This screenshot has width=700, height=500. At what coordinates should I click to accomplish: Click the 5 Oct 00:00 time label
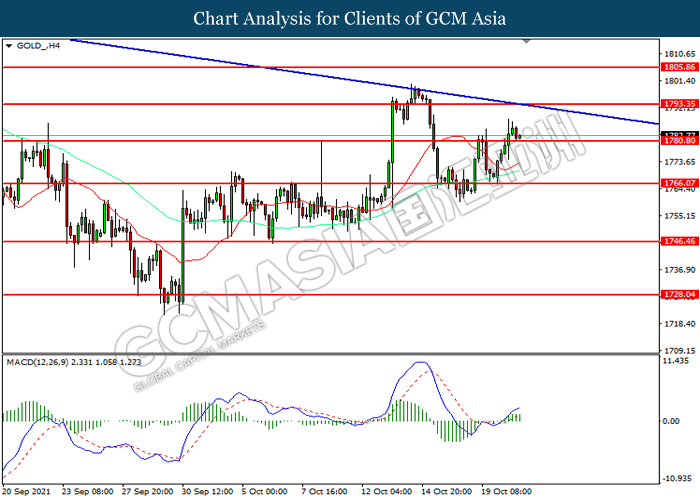click(x=265, y=492)
